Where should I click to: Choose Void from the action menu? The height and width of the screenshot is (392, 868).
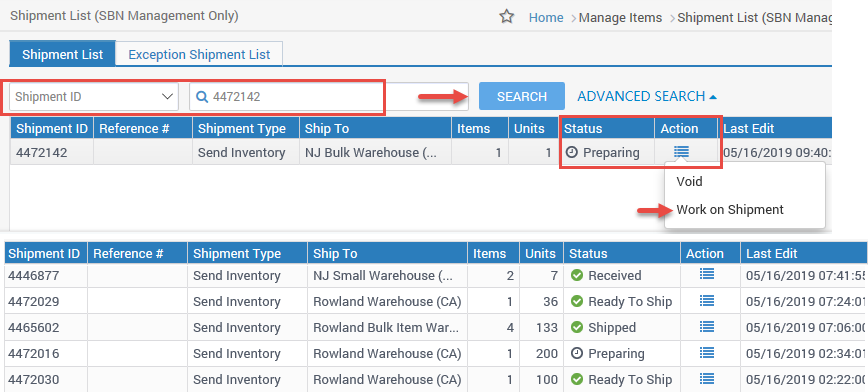pyautogui.click(x=689, y=181)
